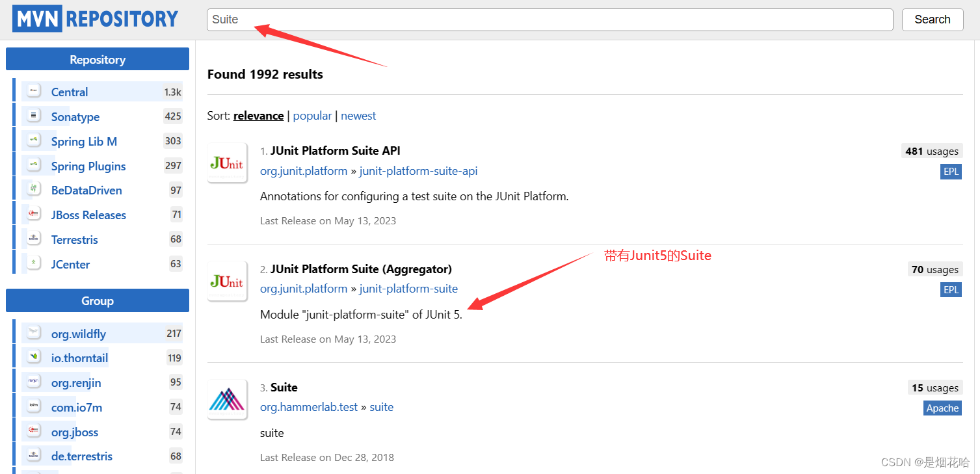Click the 481 usages badge
Viewport: 980px width, 474px height.
pos(932,151)
